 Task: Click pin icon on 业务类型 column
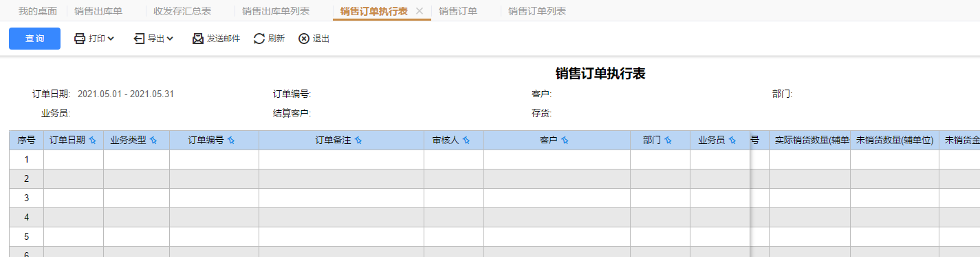point(153,140)
